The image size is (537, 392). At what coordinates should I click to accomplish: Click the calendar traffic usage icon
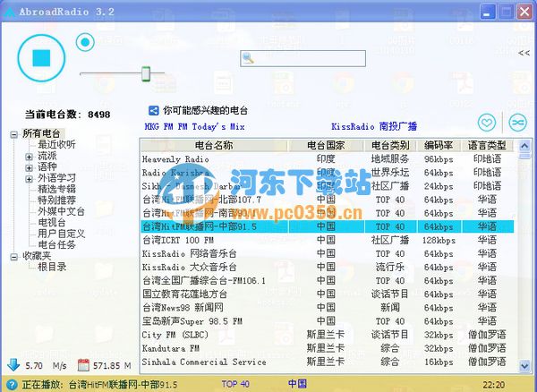click(83, 365)
